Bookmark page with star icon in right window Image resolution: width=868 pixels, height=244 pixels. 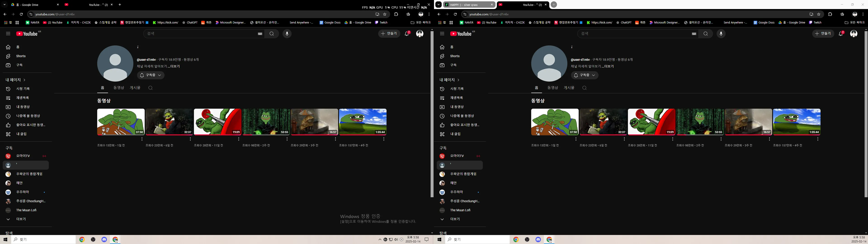tap(818, 14)
